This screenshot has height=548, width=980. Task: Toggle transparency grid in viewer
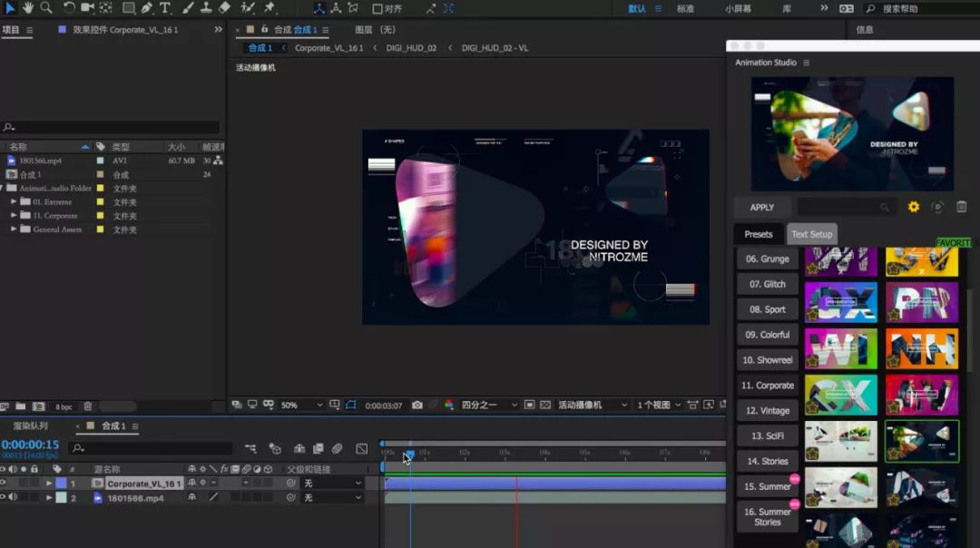545,405
